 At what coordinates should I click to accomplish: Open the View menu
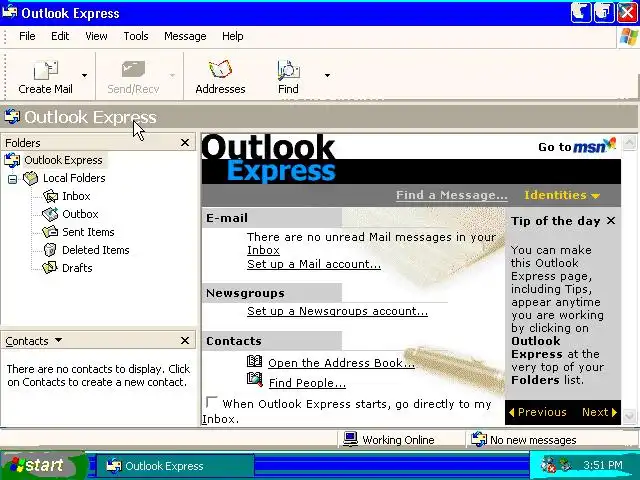point(96,36)
